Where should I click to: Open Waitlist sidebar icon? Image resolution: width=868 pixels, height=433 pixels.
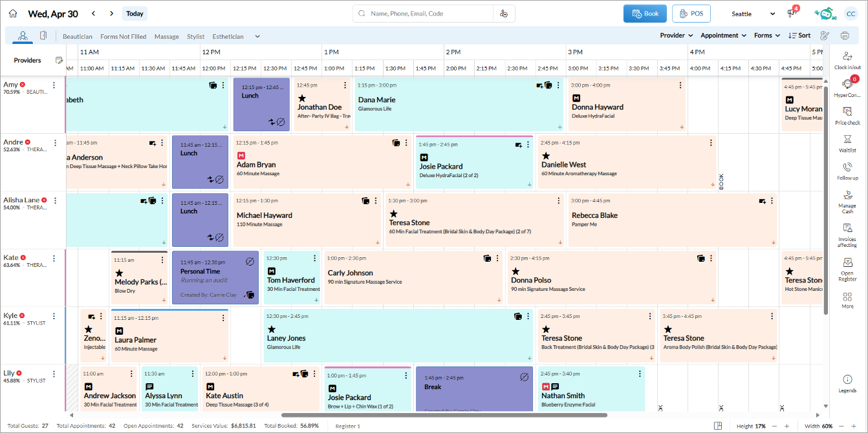(847, 143)
